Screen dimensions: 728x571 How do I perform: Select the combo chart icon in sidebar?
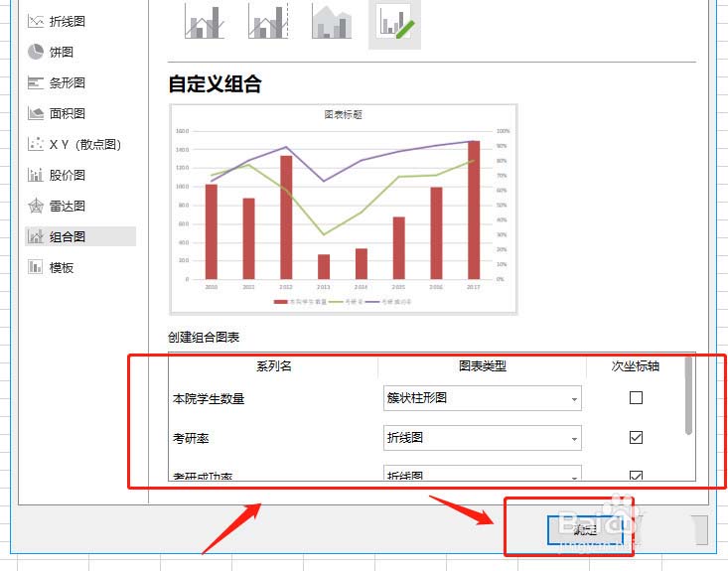coord(36,236)
